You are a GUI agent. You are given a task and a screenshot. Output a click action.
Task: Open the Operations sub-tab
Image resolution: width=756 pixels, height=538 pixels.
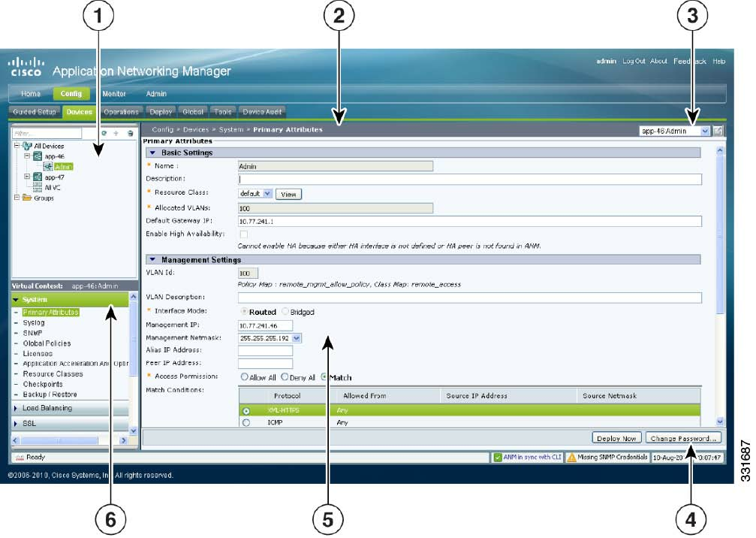[121, 112]
